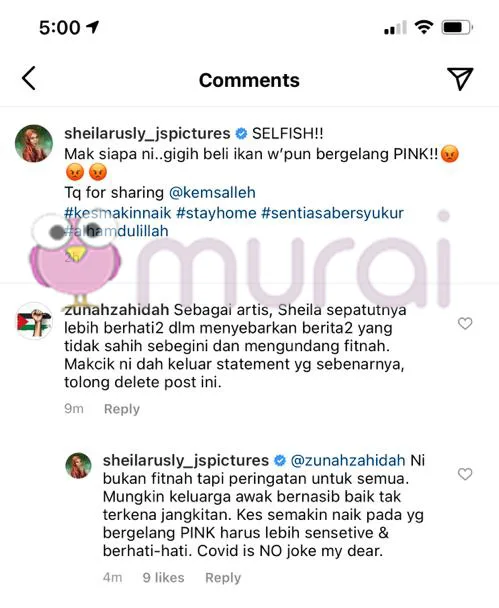This screenshot has height=608, width=499.
Task: Open the direct message paper plane icon
Action: click(460, 79)
